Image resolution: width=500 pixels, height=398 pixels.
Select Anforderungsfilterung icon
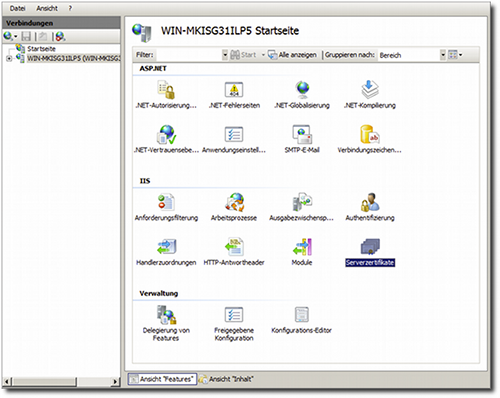tap(166, 202)
